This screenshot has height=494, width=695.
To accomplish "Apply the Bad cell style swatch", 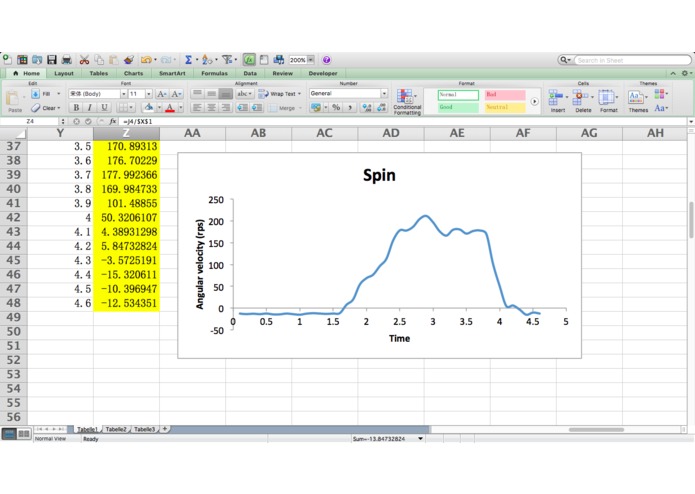I will [505, 94].
